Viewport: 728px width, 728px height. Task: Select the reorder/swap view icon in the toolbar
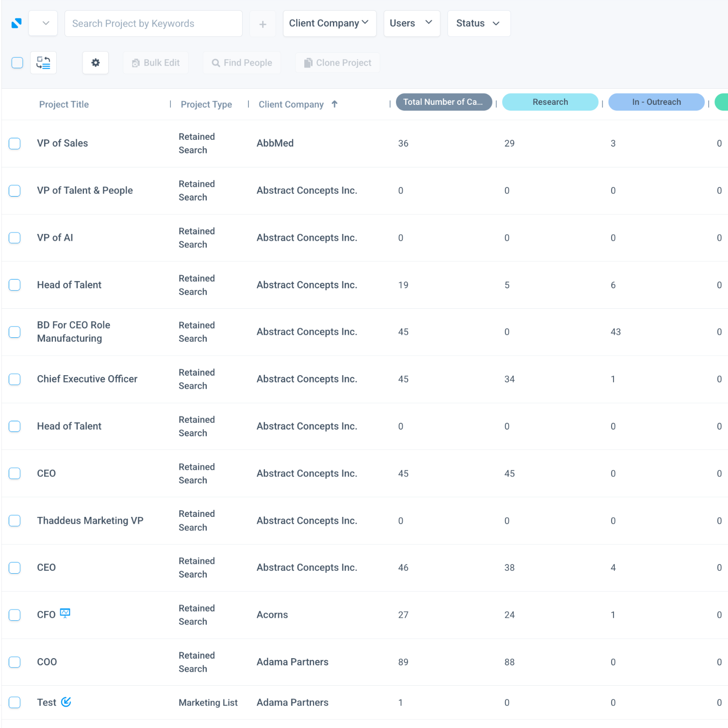[x=43, y=63]
